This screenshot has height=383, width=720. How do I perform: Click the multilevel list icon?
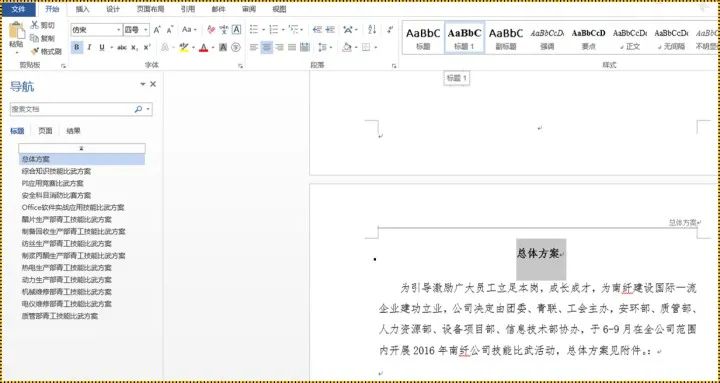pyautogui.click(x=293, y=30)
